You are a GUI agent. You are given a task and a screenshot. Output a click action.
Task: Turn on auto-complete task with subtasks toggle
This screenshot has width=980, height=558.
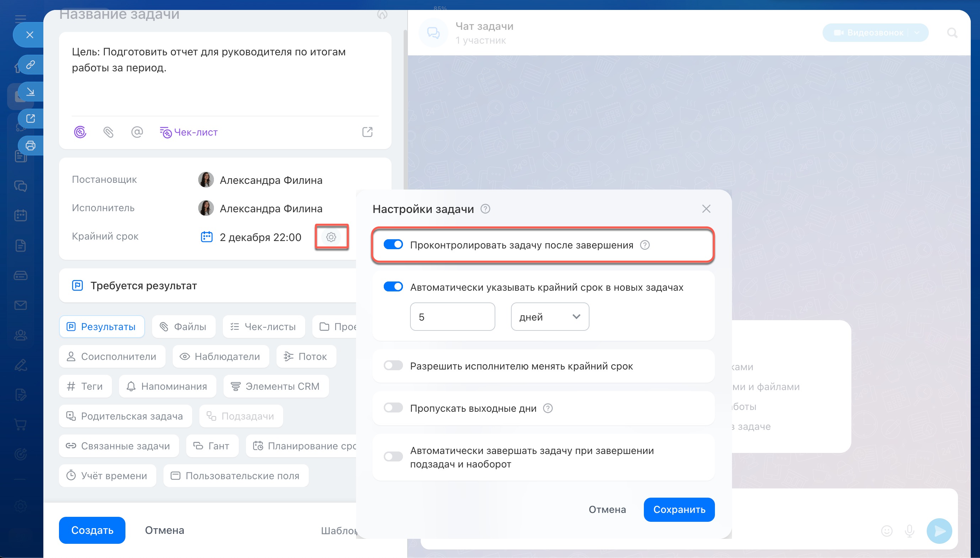click(x=393, y=456)
